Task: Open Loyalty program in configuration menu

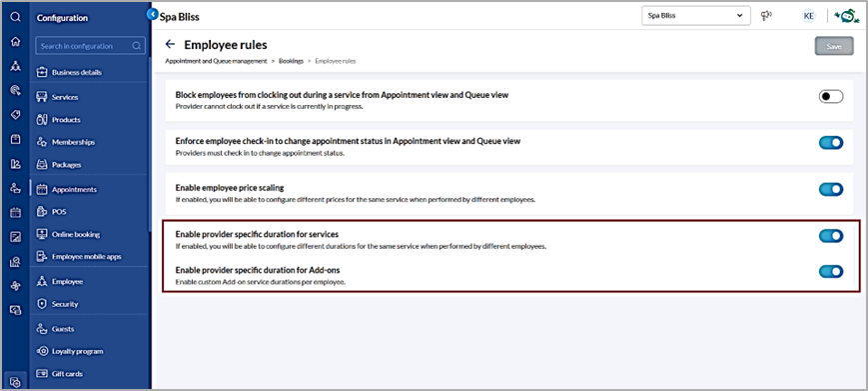Action: point(78,351)
